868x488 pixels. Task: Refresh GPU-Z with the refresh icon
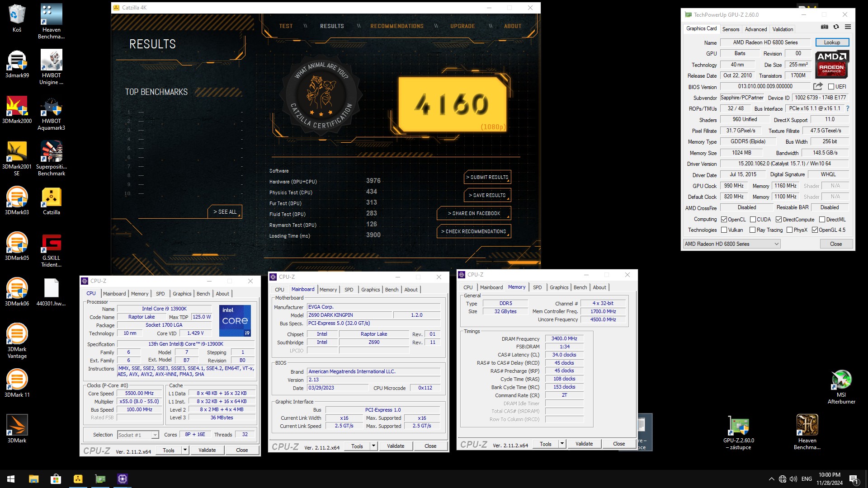[836, 27]
